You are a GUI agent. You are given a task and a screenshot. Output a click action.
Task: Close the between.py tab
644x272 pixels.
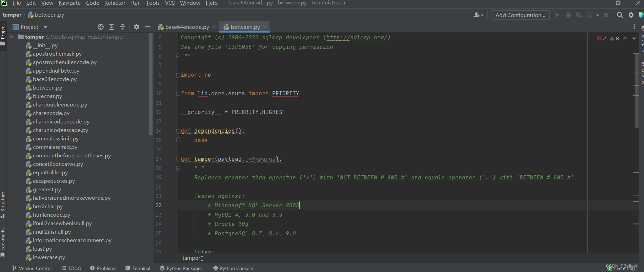click(x=265, y=27)
